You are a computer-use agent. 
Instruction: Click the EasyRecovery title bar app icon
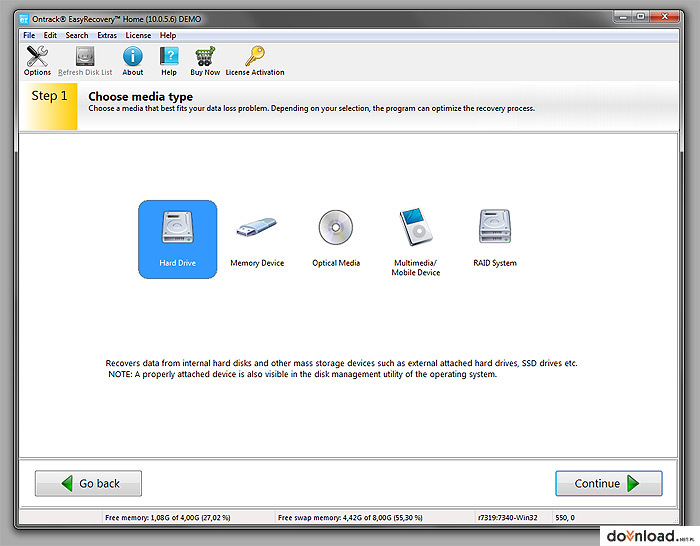(24, 19)
